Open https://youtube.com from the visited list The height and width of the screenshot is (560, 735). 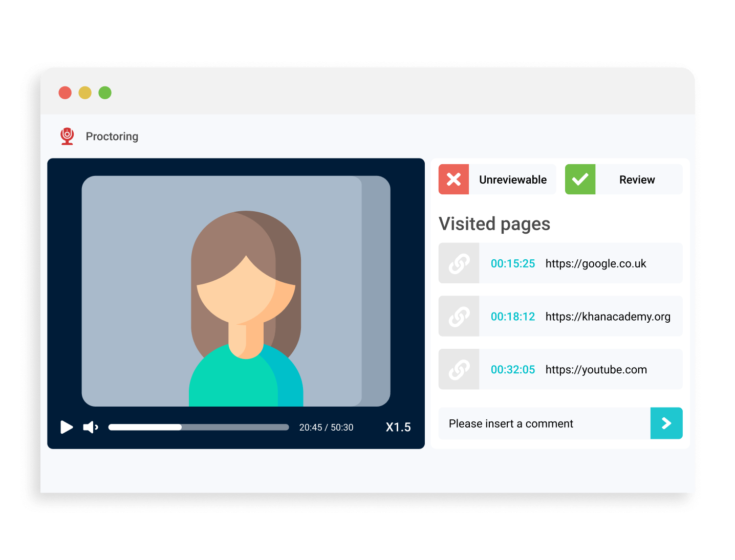(x=595, y=369)
